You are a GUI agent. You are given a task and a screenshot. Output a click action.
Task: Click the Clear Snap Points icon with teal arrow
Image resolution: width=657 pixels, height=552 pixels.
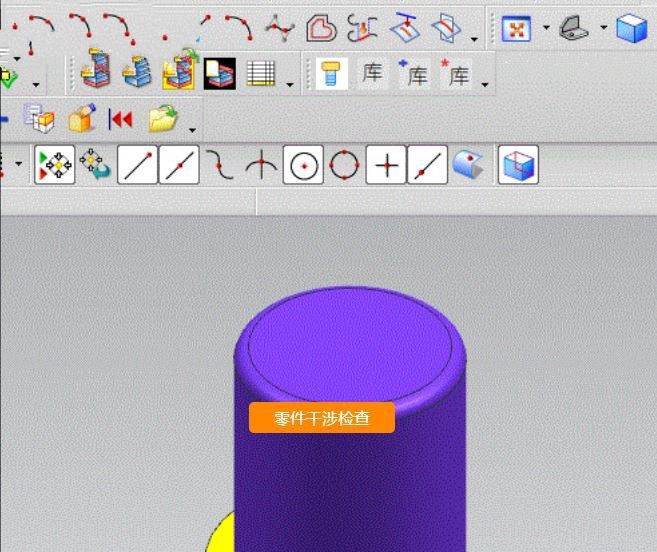pos(96,165)
